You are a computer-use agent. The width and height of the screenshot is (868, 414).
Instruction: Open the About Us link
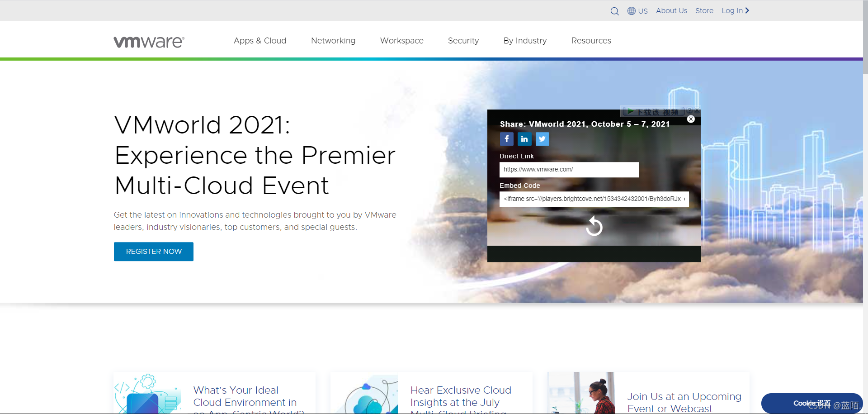(671, 11)
